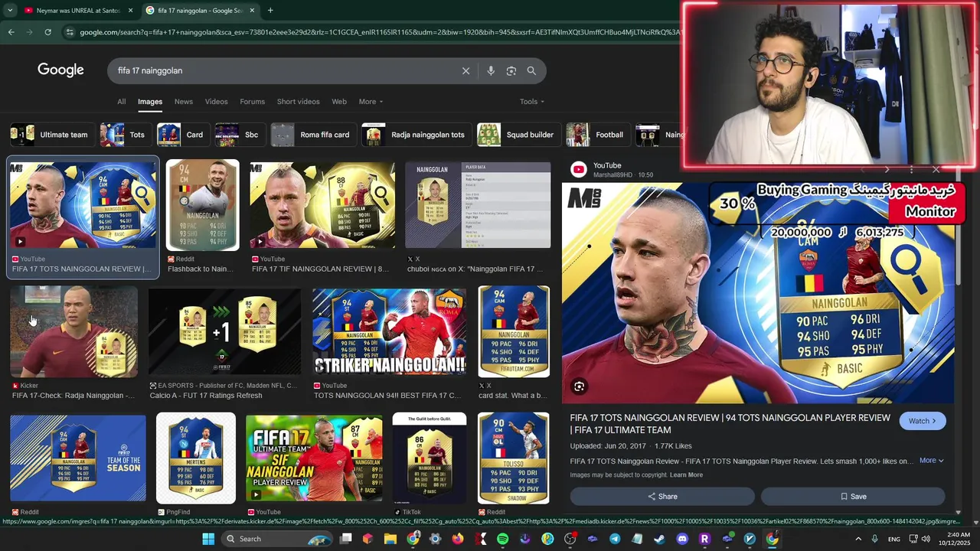Click Lens search icon on preview image
980x551 pixels.
(579, 387)
